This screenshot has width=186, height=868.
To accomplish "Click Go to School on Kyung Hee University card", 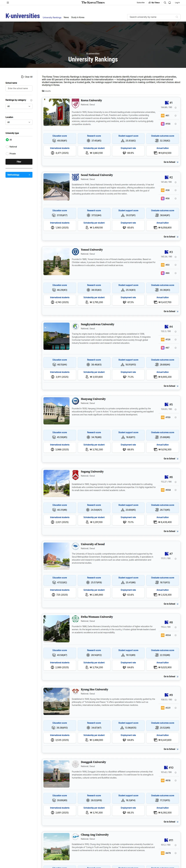I will 171,749.
